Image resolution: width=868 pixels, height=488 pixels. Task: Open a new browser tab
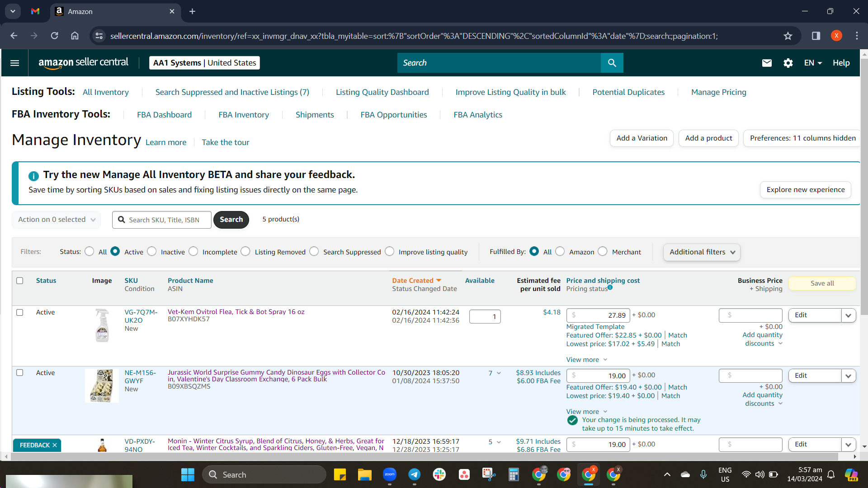(x=193, y=11)
